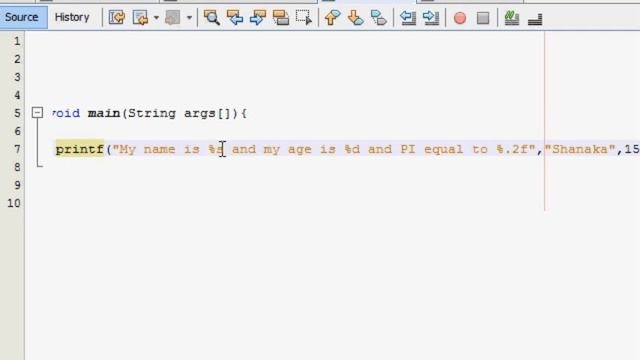Open the History view tab
The height and width of the screenshot is (360, 640).
tap(72, 17)
